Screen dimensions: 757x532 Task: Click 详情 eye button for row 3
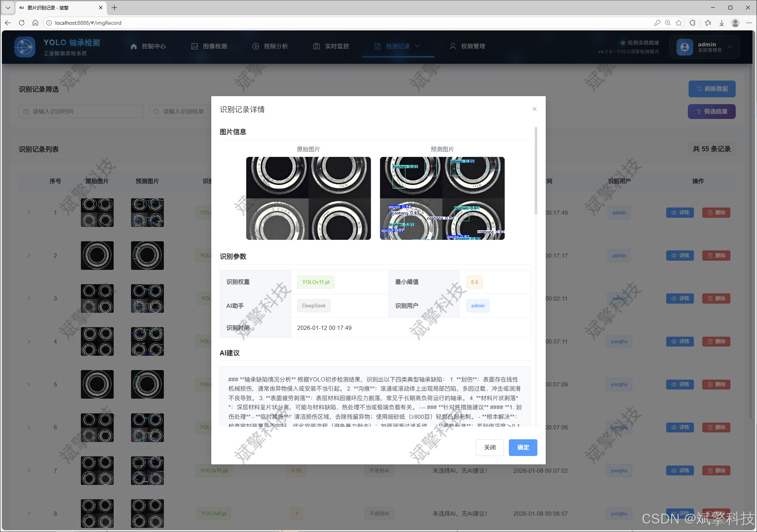coord(679,299)
